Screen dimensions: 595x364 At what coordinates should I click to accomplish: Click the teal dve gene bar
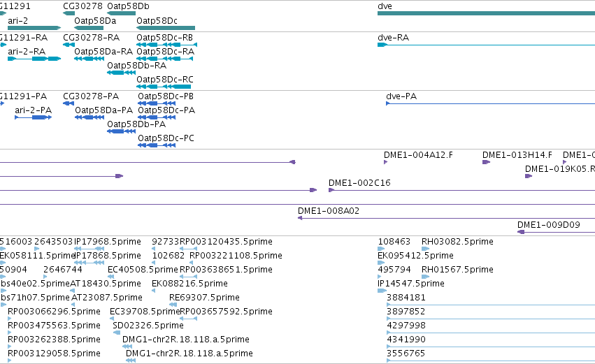(x=486, y=13)
